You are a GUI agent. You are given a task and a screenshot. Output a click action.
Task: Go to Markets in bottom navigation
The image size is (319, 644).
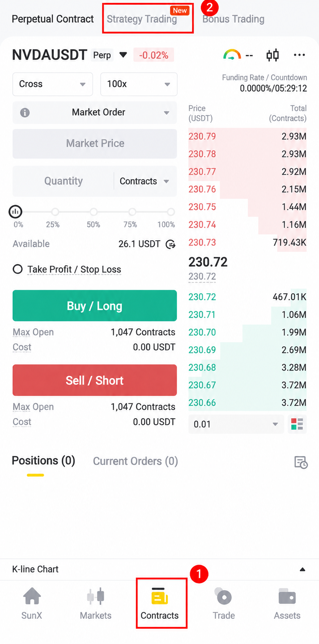click(96, 604)
